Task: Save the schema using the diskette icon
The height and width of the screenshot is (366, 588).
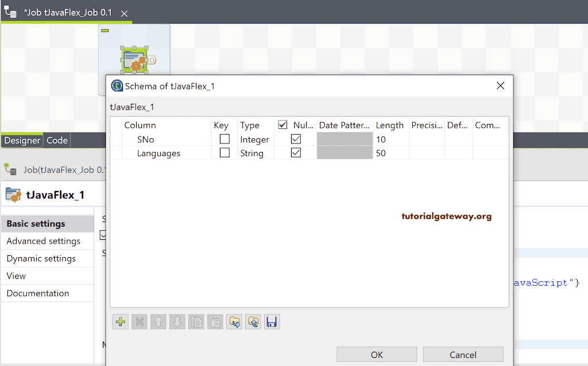Action: [272, 321]
